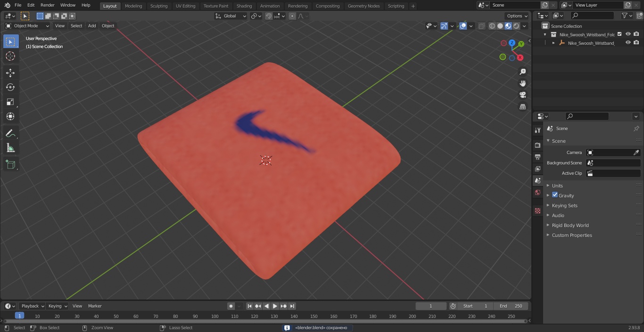Image resolution: width=644 pixels, height=332 pixels.
Task: Open the timeline Keying popover
Action: pos(58,306)
